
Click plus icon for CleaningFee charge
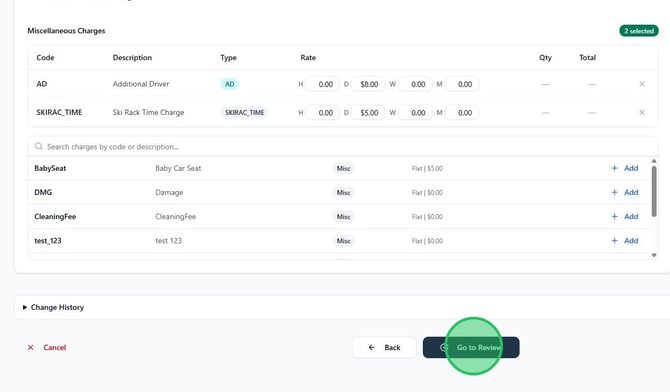click(614, 216)
